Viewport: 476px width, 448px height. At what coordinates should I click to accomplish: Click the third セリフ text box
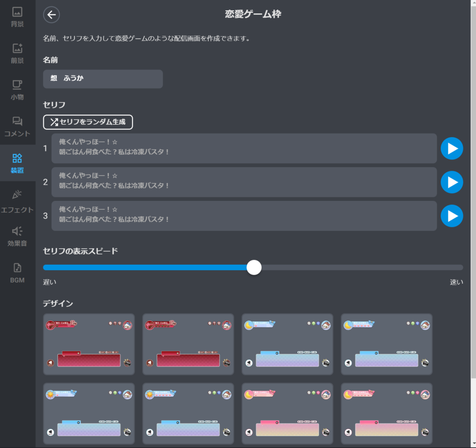[x=244, y=216]
